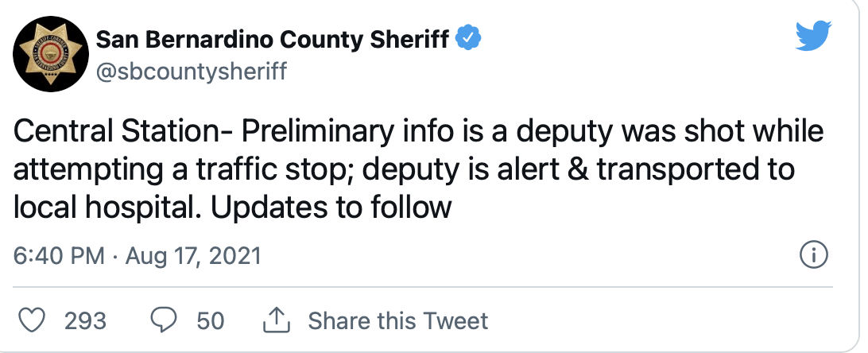Open the sheriff star badge avatar
Screen dimensions: 868x353
click(x=51, y=54)
